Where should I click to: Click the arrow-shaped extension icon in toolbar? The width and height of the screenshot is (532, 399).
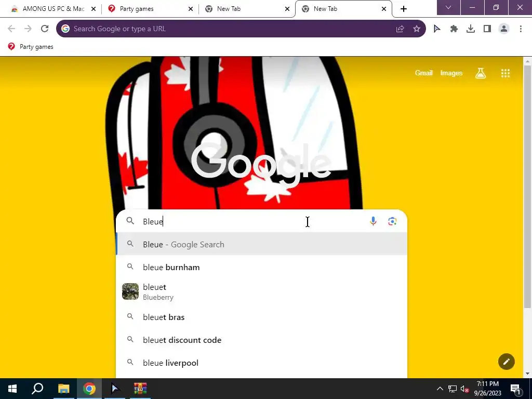click(437, 29)
